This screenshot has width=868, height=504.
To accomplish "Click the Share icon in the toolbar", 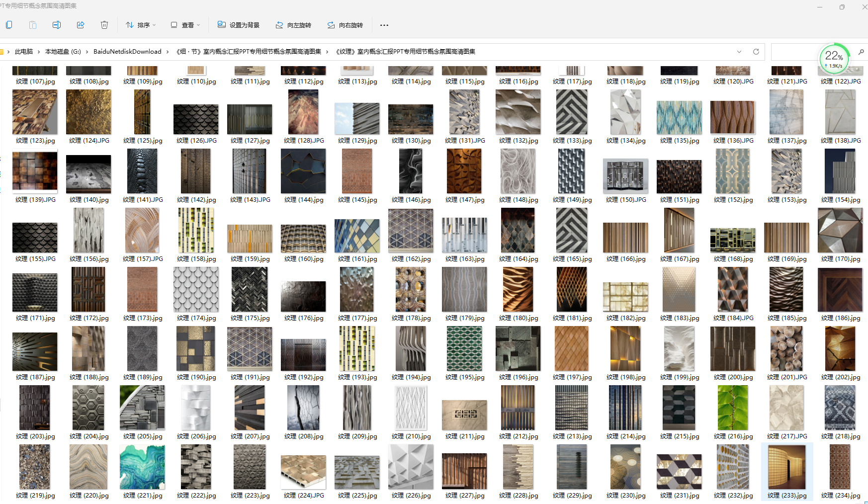I will 81,25.
